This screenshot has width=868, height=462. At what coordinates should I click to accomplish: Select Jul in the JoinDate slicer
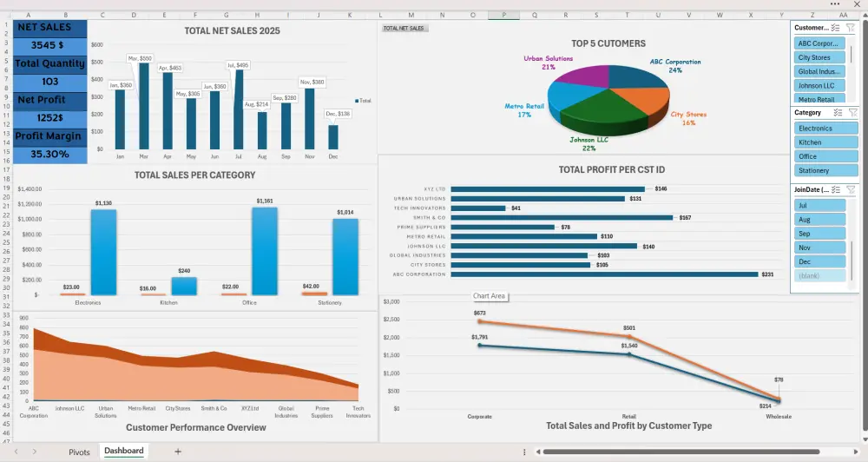tap(820, 205)
